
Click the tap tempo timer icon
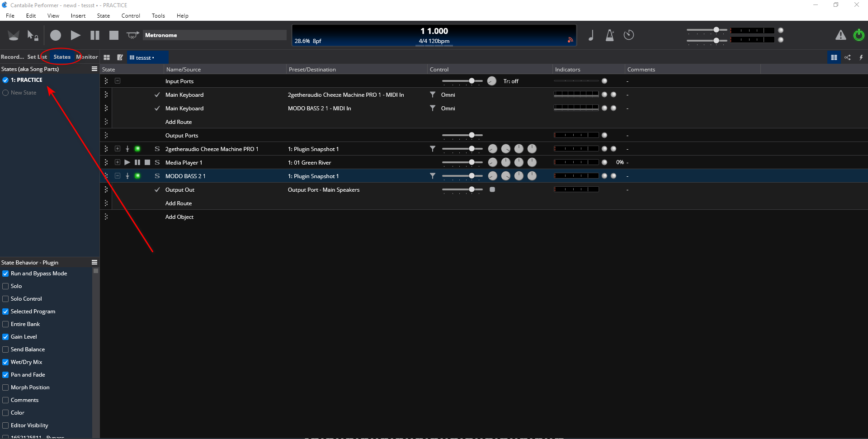(x=629, y=35)
